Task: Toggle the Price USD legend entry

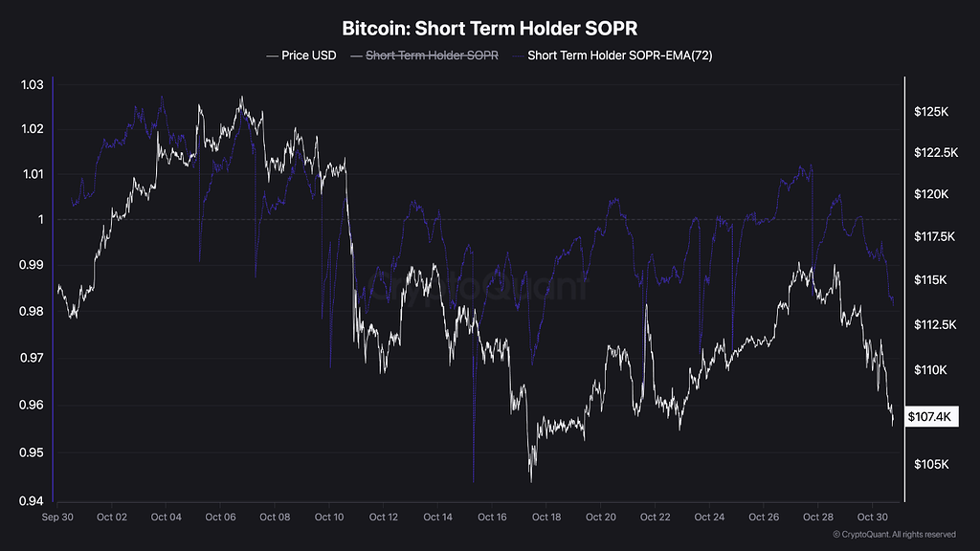Action: pos(301,55)
